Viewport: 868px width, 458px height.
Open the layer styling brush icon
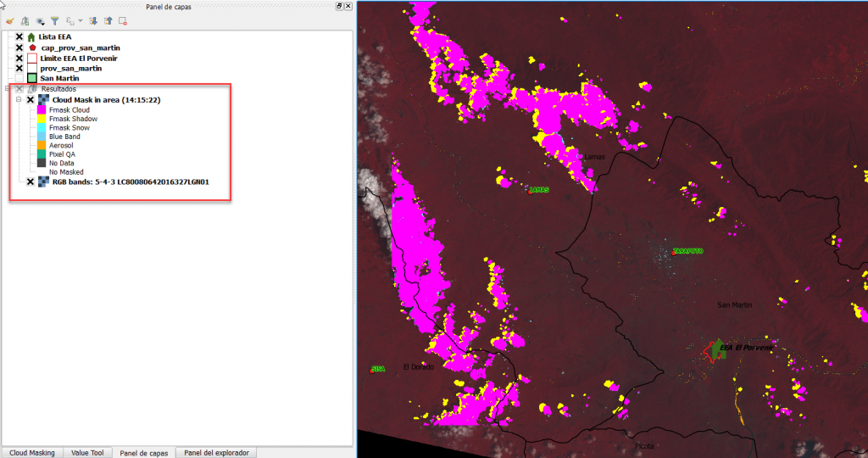10,20
